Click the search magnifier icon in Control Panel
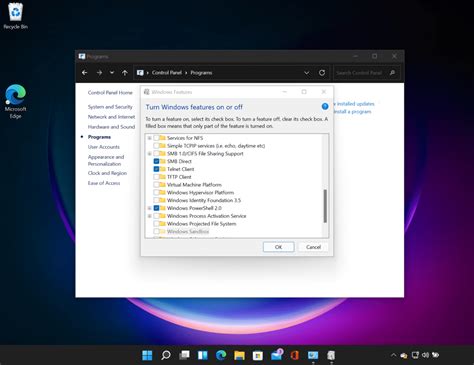474x365 pixels. click(392, 73)
